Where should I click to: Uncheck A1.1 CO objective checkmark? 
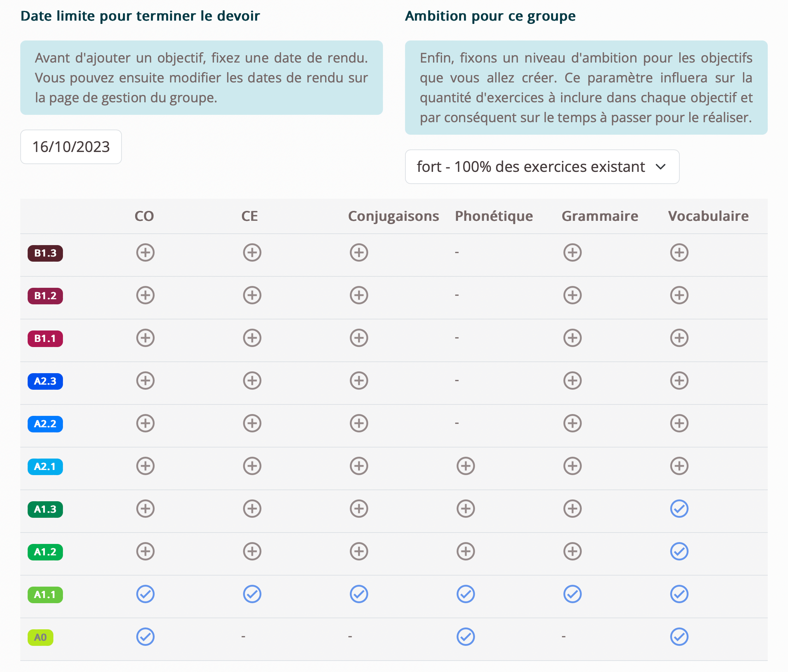pyautogui.click(x=145, y=594)
